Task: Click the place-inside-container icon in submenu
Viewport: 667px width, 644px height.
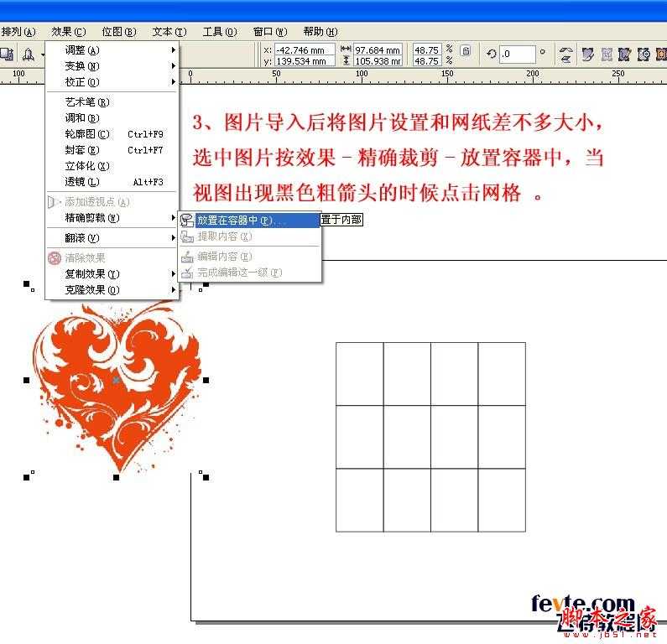Action: pos(187,221)
